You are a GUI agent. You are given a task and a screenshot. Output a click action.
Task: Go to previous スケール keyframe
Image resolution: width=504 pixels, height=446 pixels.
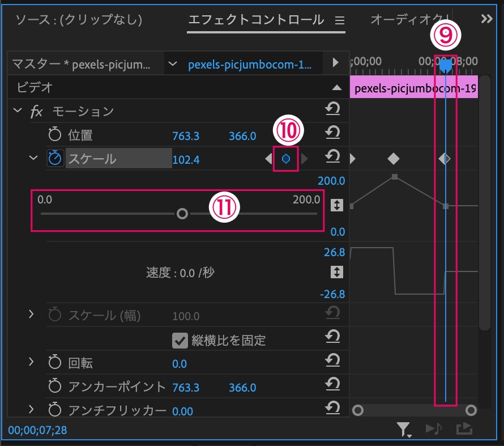coord(268,159)
